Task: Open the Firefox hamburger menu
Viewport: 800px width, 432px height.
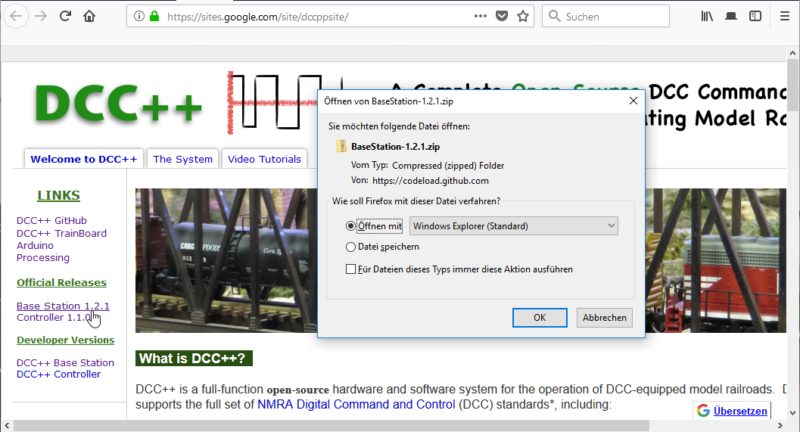Action: [x=785, y=16]
